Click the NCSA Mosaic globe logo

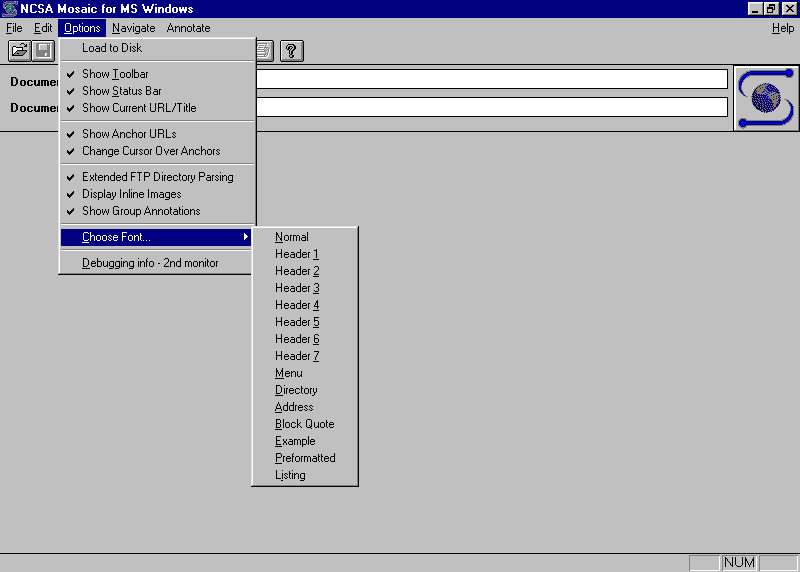tap(766, 97)
